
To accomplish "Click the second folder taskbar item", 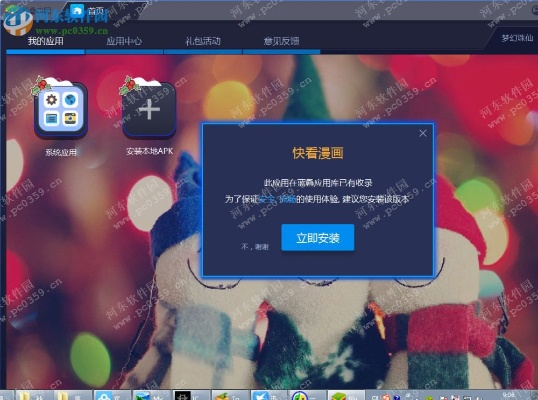I will (73, 395).
